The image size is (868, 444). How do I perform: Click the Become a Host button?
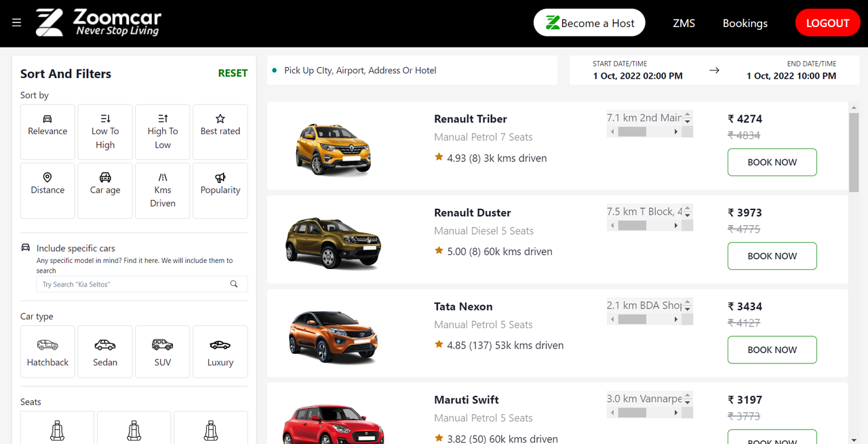(x=589, y=22)
